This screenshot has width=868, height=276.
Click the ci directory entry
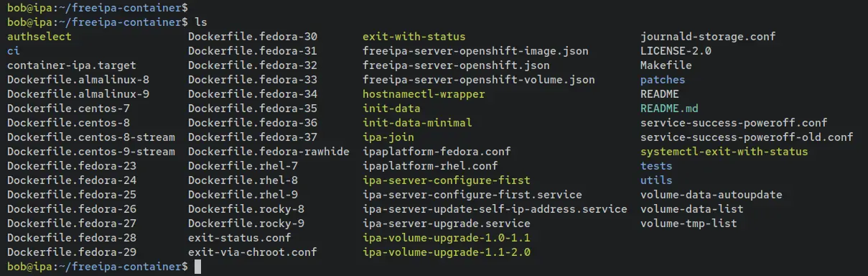(13, 51)
